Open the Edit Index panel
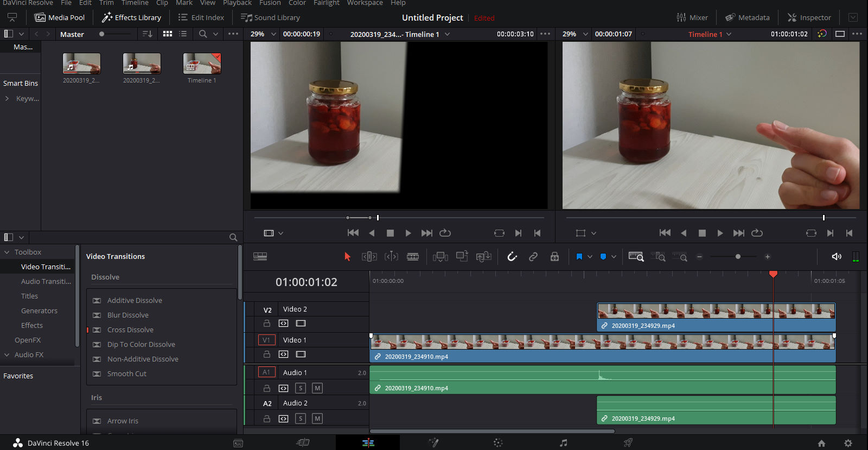 [201, 17]
